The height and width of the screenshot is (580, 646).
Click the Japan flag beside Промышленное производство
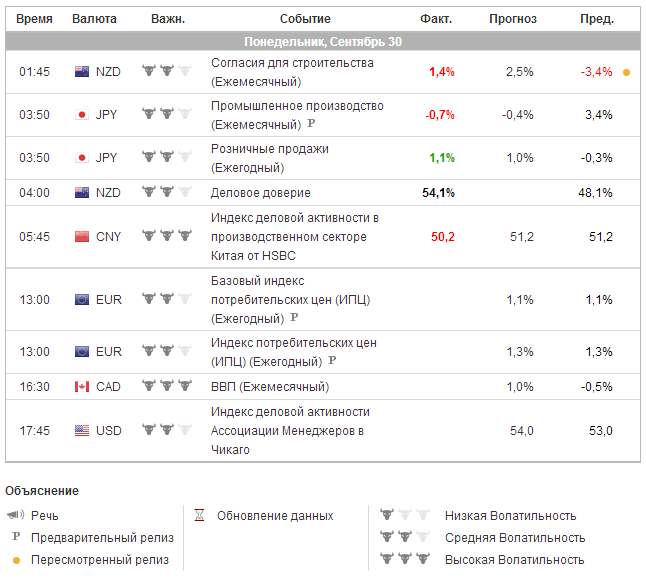point(82,115)
